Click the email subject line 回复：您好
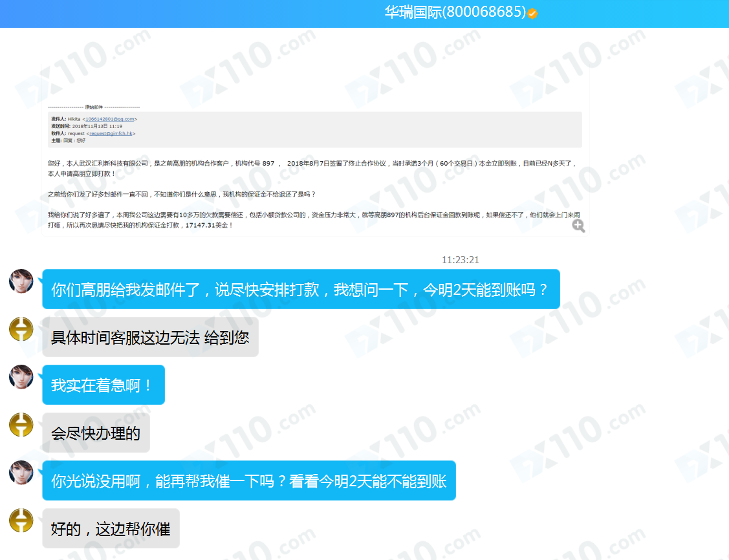The height and width of the screenshot is (560, 729). [74, 141]
